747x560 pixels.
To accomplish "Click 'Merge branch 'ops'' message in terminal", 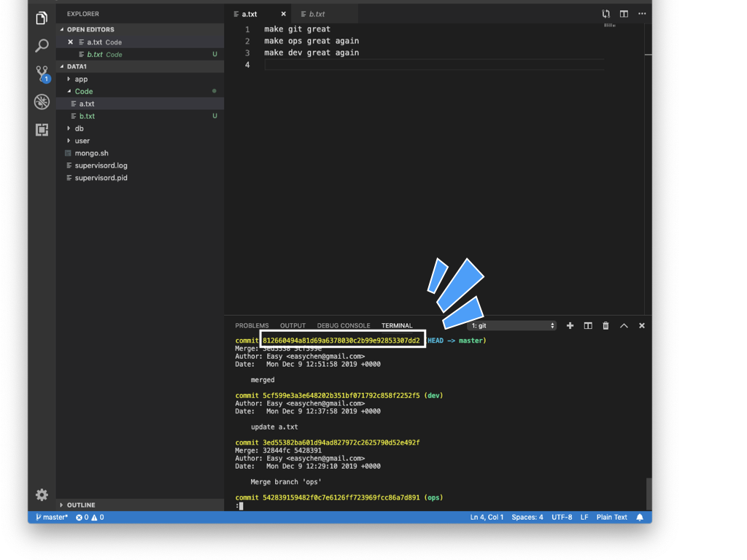I will click(x=286, y=482).
